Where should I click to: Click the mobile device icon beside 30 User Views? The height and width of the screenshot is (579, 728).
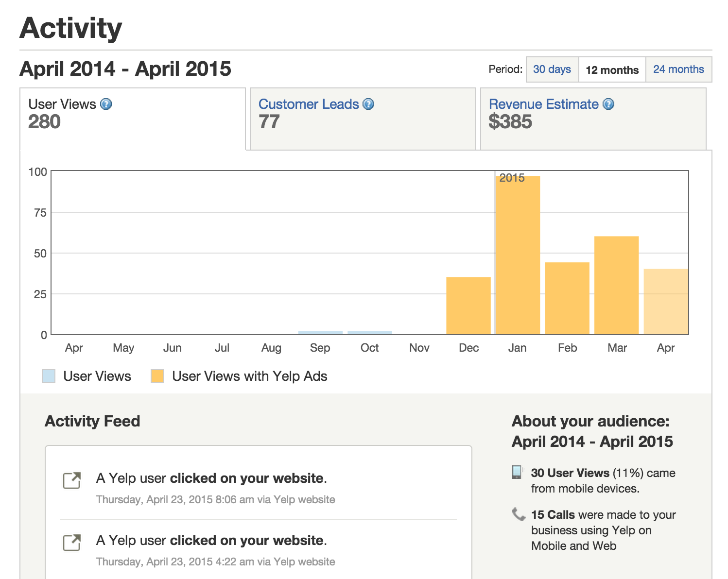point(518,472)
